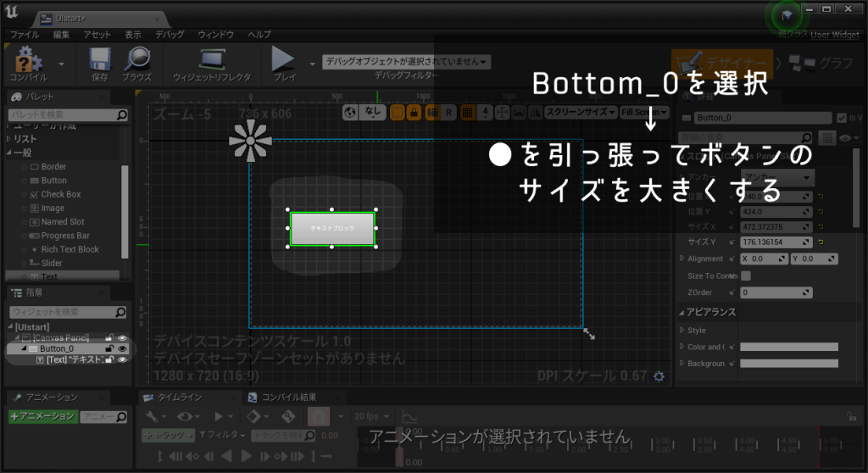Click the Color and Opacity swatch bar
868x473 pixels.
tap(788, 347)
